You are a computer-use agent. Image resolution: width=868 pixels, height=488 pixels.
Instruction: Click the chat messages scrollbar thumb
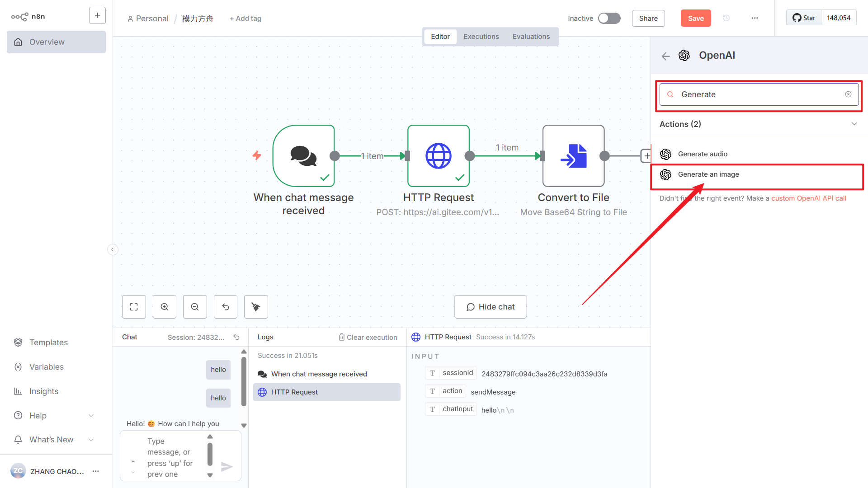[x=244, y=382]
